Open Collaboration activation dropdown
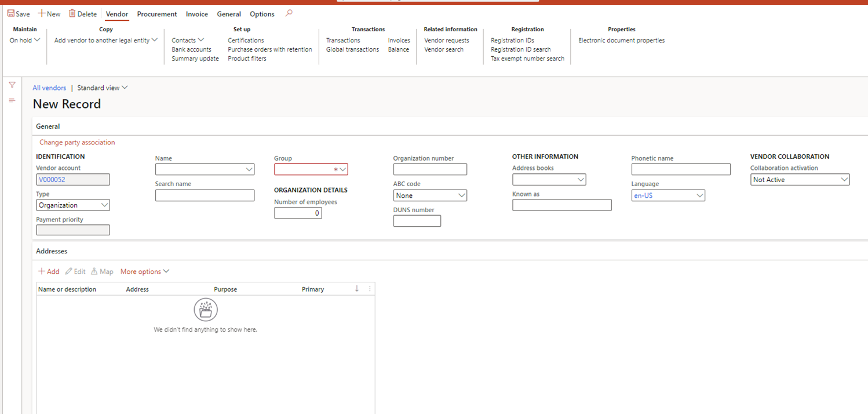Screen dimensions: 868x414 pos(844,180)
